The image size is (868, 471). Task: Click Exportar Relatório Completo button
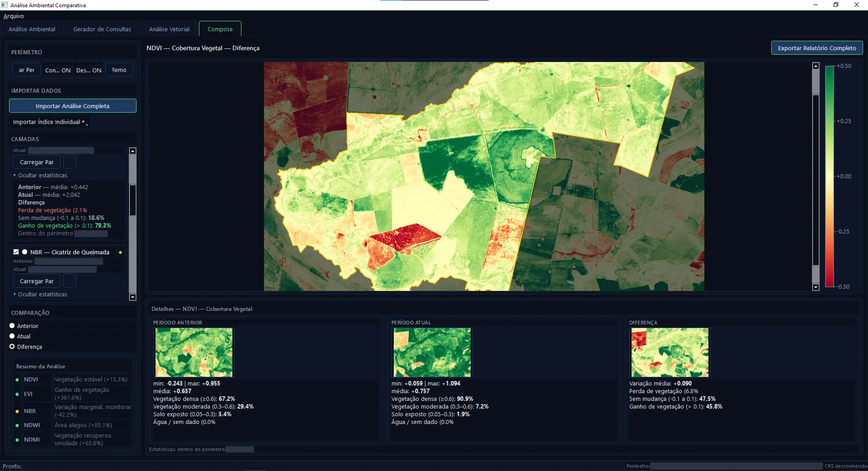(817, 48)
